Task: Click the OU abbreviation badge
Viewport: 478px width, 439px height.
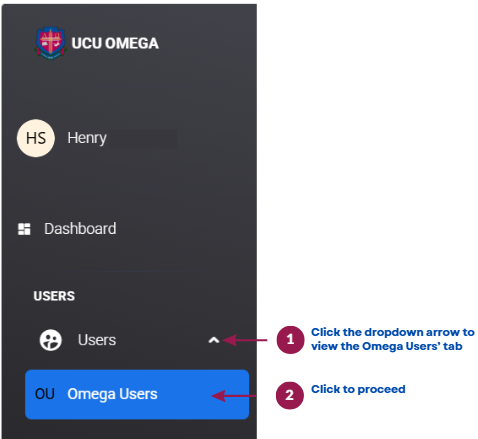Action: tap(45, 394)
